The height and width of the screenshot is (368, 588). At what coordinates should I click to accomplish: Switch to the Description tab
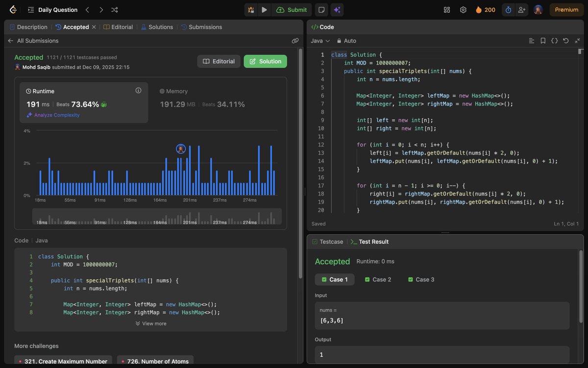[28, 27]
